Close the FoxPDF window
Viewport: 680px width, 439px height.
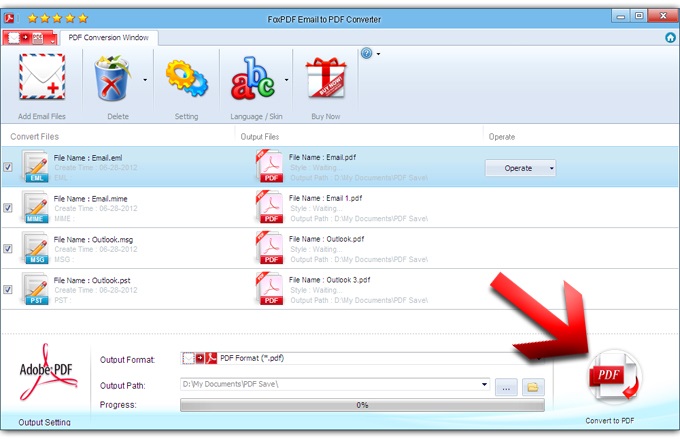[x=663, y=16]
